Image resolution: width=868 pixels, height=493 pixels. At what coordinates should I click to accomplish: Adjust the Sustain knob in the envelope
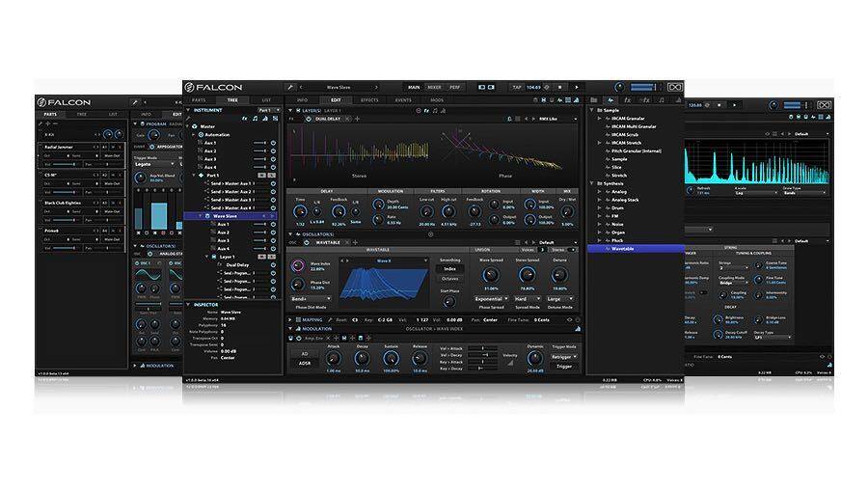tap(391, 359)
